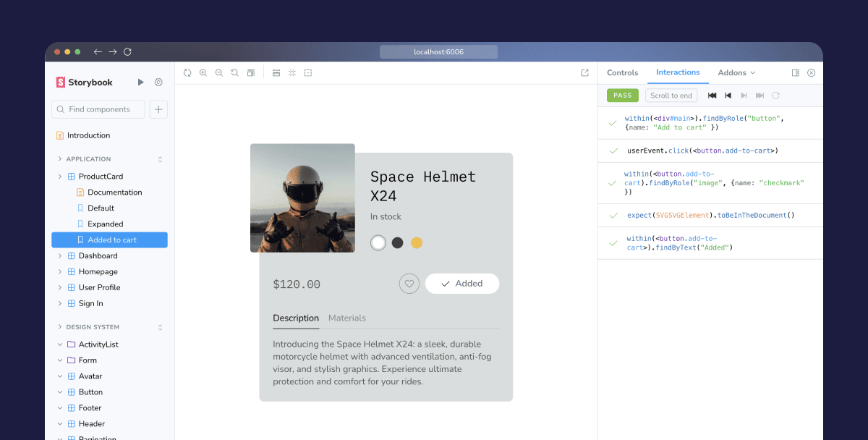Screen dimensions: 868x440
Task: Change addon panel orientation icon
Action: (x=796, y=73)
